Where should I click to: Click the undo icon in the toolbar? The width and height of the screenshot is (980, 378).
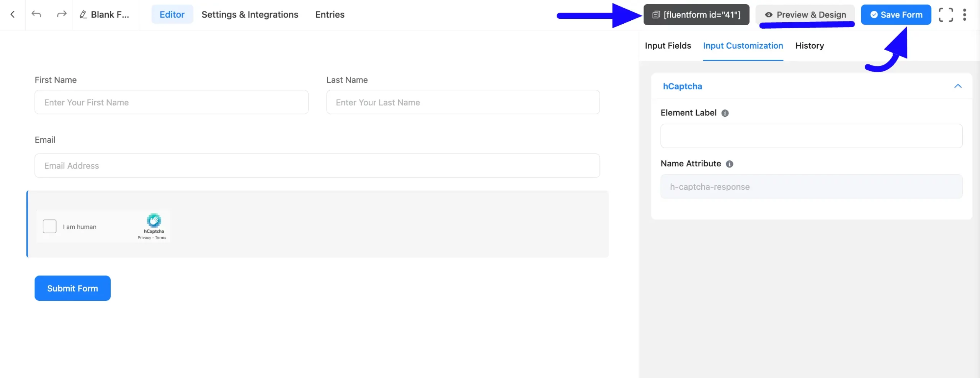coord(36,14)
